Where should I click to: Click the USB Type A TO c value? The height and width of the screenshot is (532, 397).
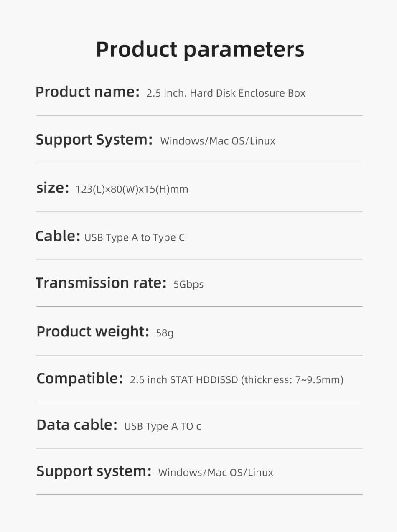[x=163, y=426]
